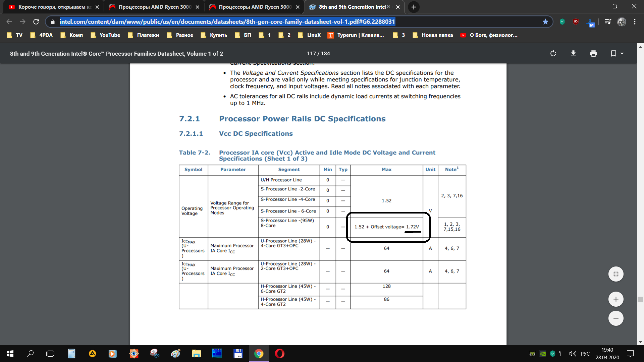The height and width of the screenshot is (362, 644).
Task: Open PDF bookmarks dropdown
Action: [616, 54]
